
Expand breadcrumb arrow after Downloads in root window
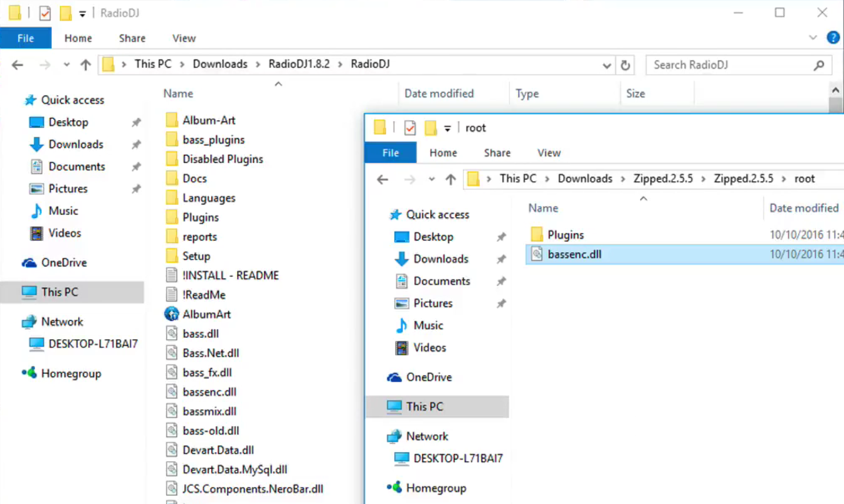pyautogui.click(x=623, y=179)
